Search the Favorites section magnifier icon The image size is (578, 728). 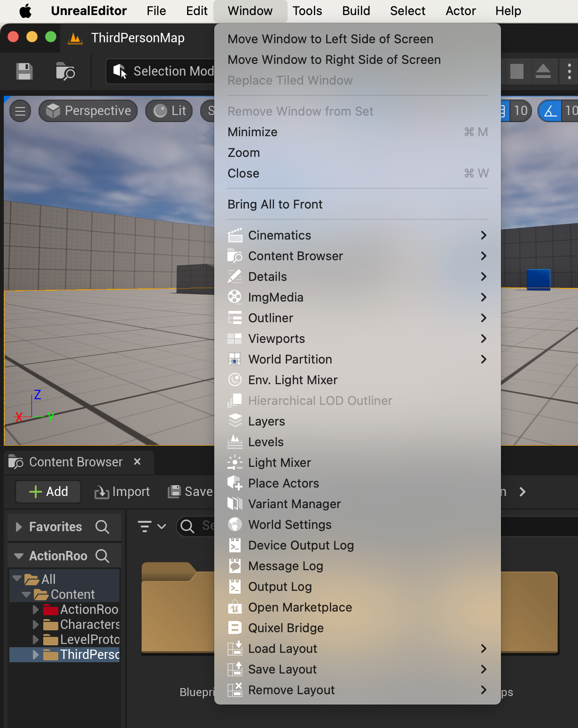102,527
